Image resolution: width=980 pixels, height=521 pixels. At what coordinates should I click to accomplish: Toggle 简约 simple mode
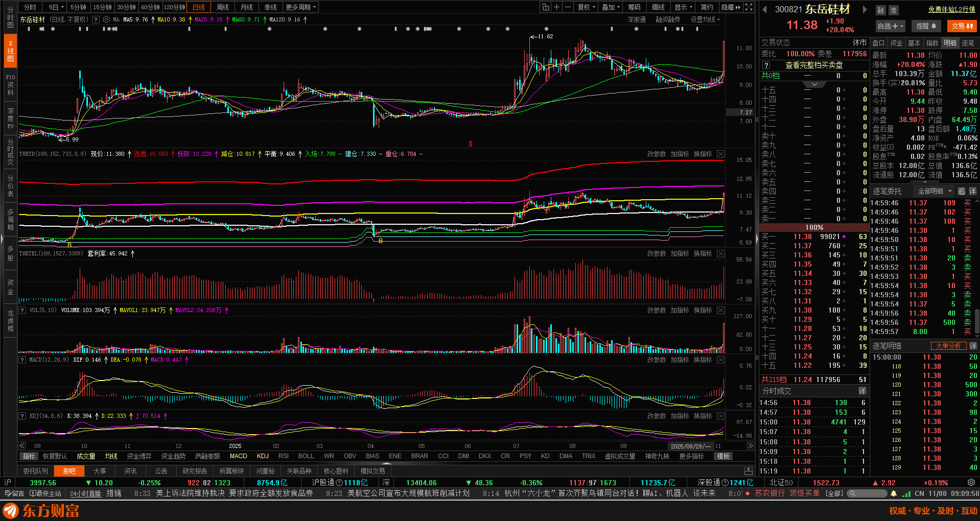point(707,7)
